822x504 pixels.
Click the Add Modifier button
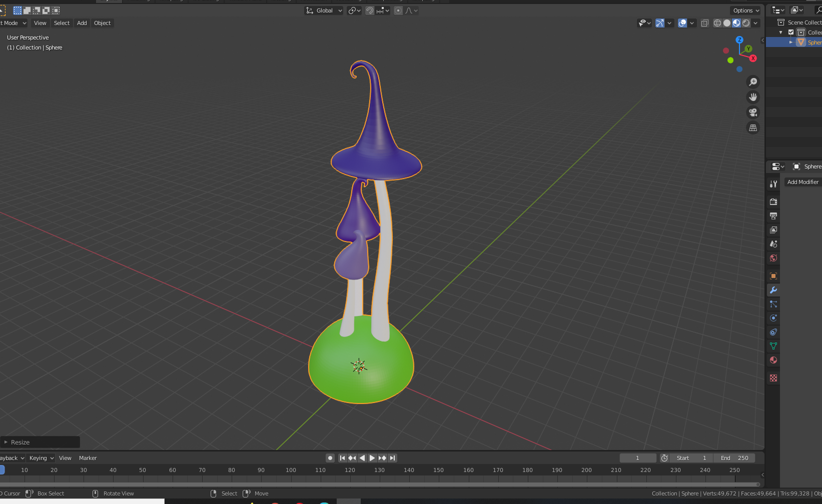802,181
